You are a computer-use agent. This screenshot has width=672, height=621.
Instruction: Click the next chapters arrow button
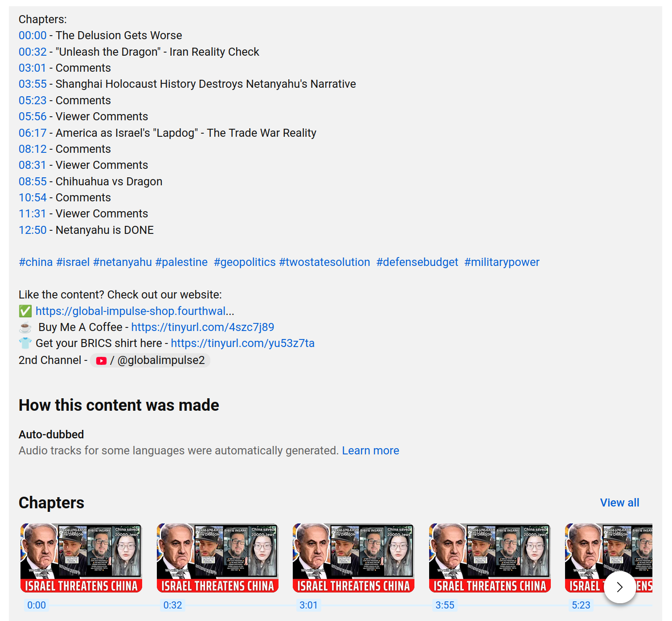(619, 587)
